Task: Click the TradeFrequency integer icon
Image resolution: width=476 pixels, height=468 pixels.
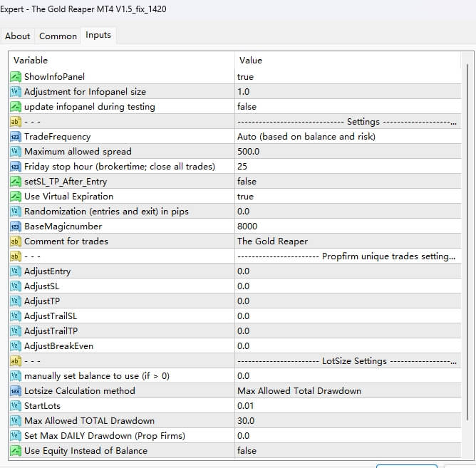Action: point(16,137)
